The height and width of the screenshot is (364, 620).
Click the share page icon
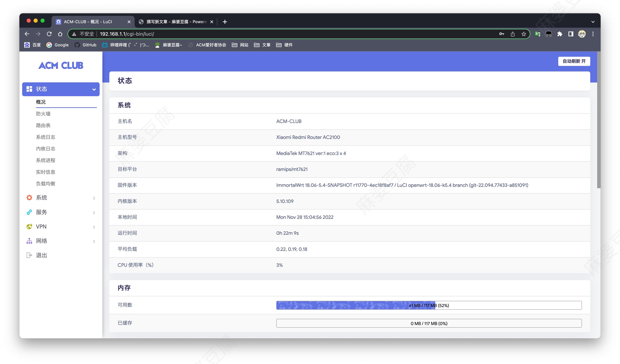[x=513, y=34]
